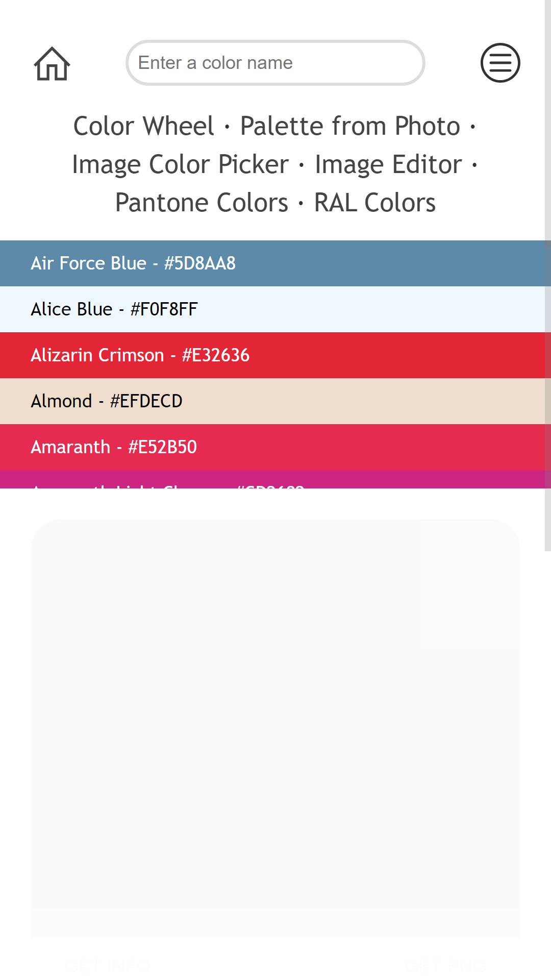551x980 pixels.
Task: Open the Palette from Photo tool
Action: [x=350, y=126]
